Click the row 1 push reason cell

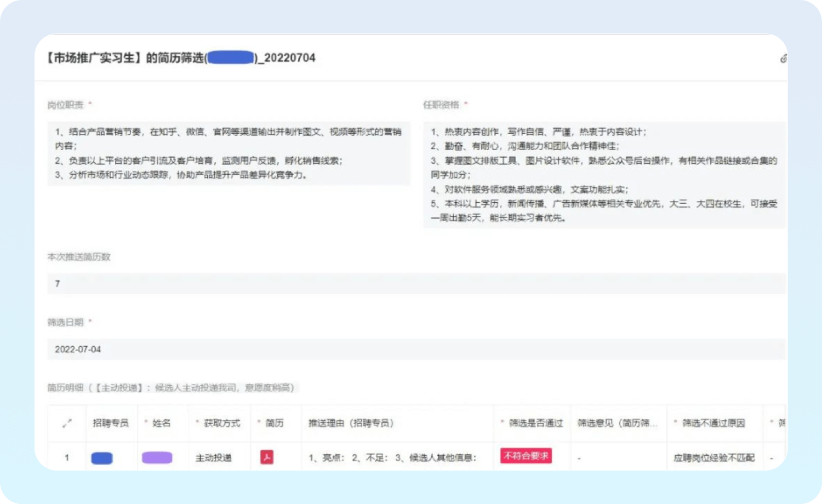click(x=392, y=458)
